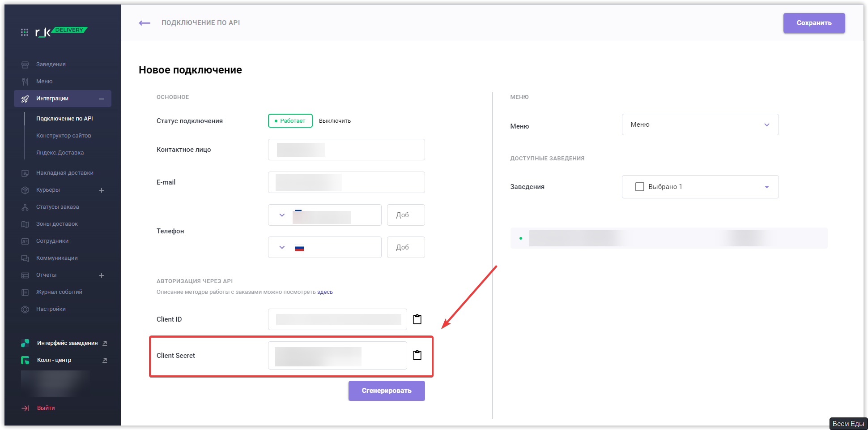Expand the Курьеры plus icon
This screenshot has height=430, width=868.
coord(102,190)
